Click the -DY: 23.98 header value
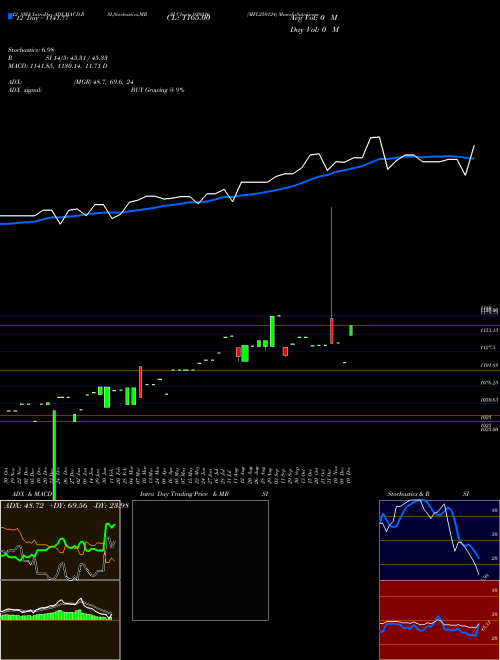500x660 pixels. (109, 506)
